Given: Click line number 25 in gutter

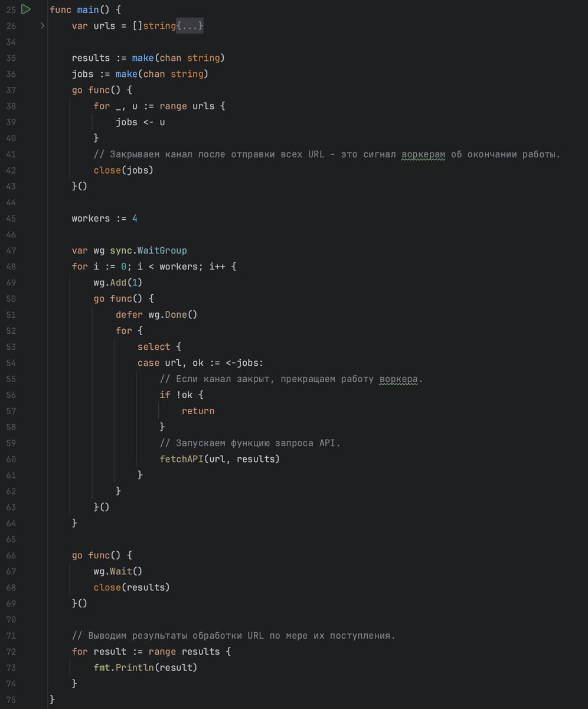Looking at the screenshot, I should (11, 10).
